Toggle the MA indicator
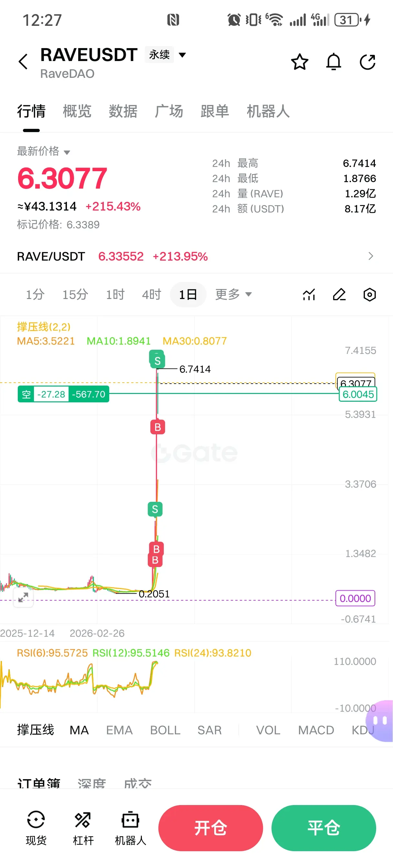The width and height of the screenshot is (393, 868). click(x=79, y=730)
